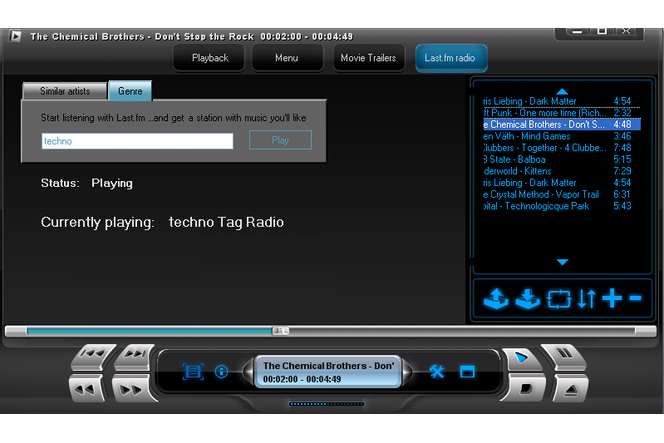Viewport: 664px width, 443px height.
Task: Select the Last.fm radio tab
Action: tap(451, 58)
